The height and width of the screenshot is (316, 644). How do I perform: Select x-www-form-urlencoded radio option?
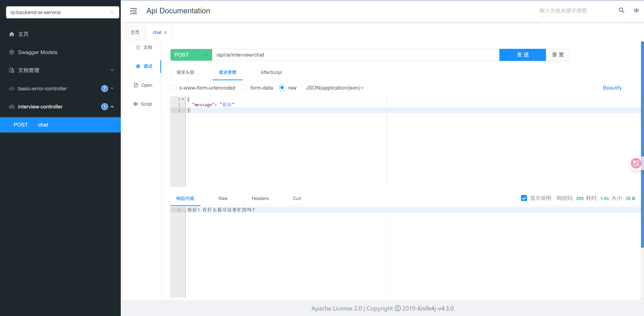point(173,88)
